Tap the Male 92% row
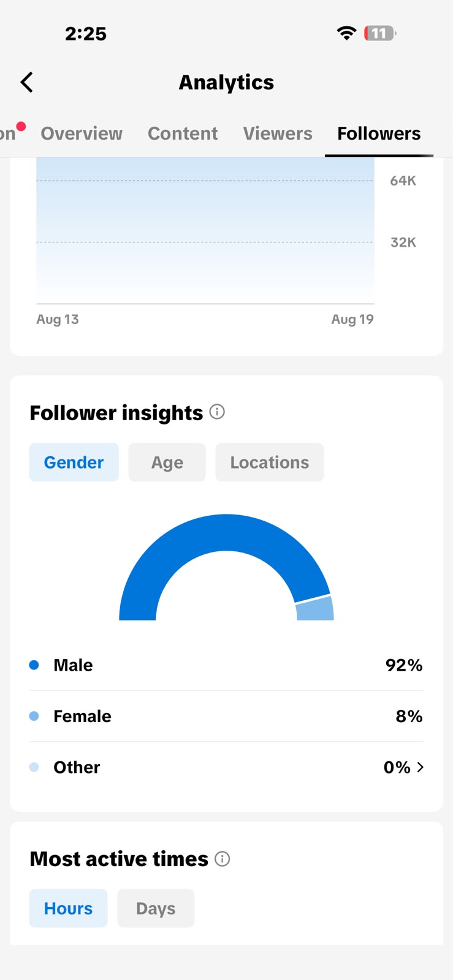This screenshot has height=980, width=453. pyautogui.click(x=226, y=665)
